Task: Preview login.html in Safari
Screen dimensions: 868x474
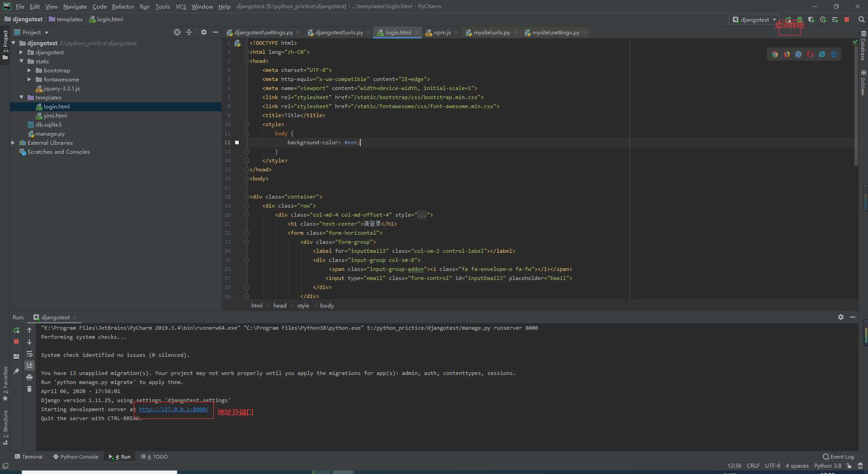Action: click(798, 54)
